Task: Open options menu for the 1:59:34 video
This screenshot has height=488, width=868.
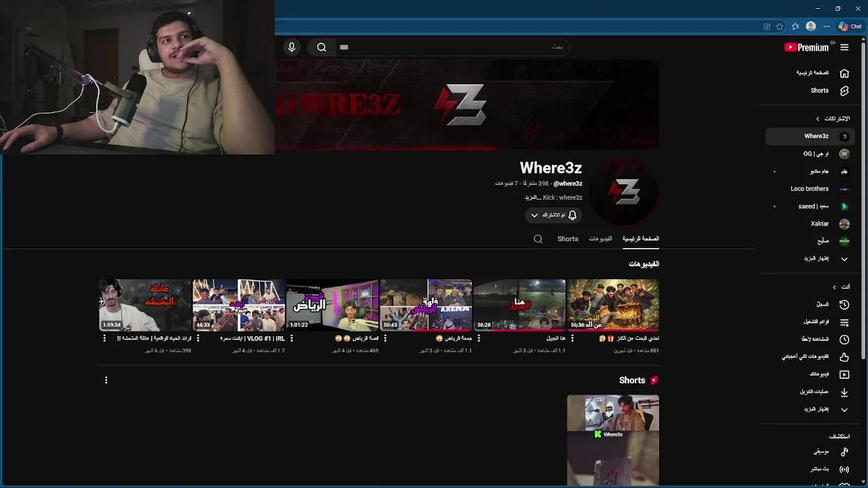Action: point(104,338)
